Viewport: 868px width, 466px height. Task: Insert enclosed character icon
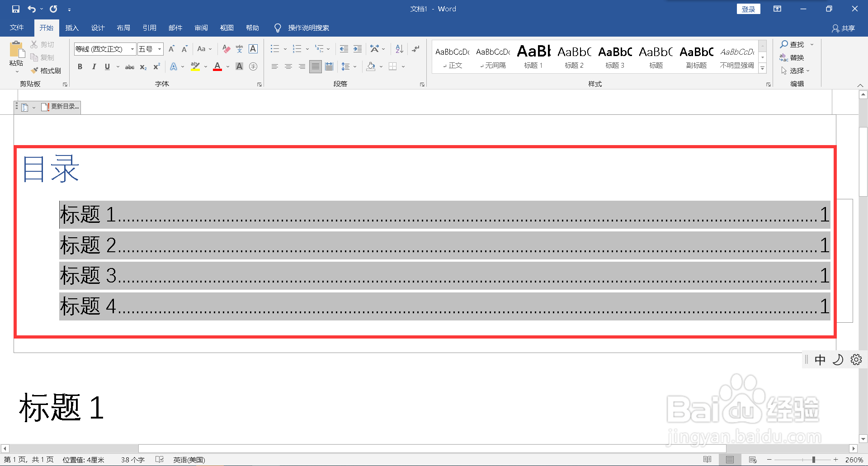click(x=253, y=67)
